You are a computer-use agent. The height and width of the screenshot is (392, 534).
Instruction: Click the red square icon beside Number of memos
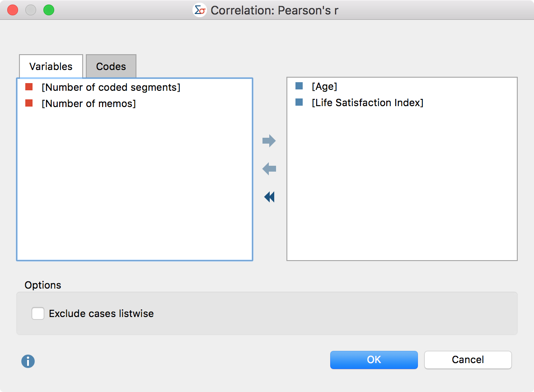(x=28, y=103)
